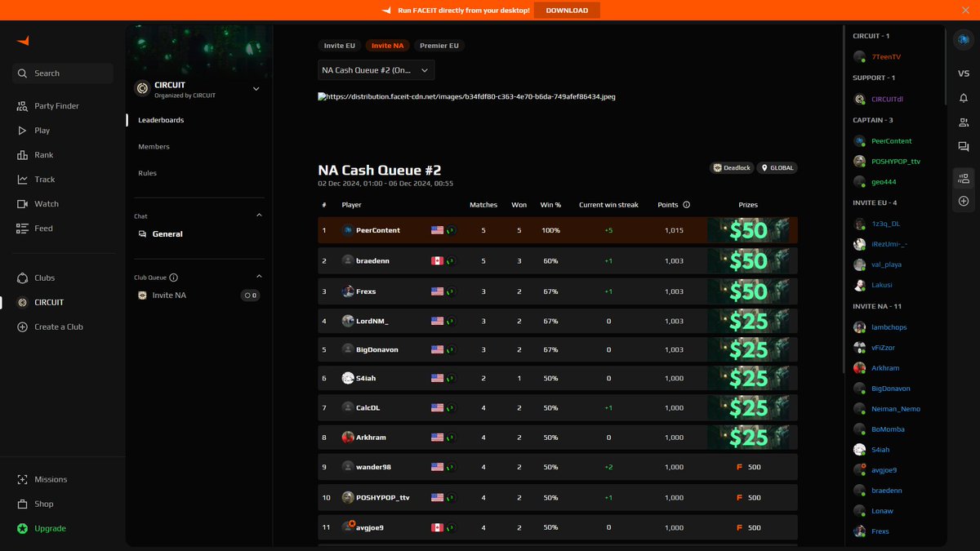
Task: Click the GLOBAL region tag
Action: (x=777, y=167)
